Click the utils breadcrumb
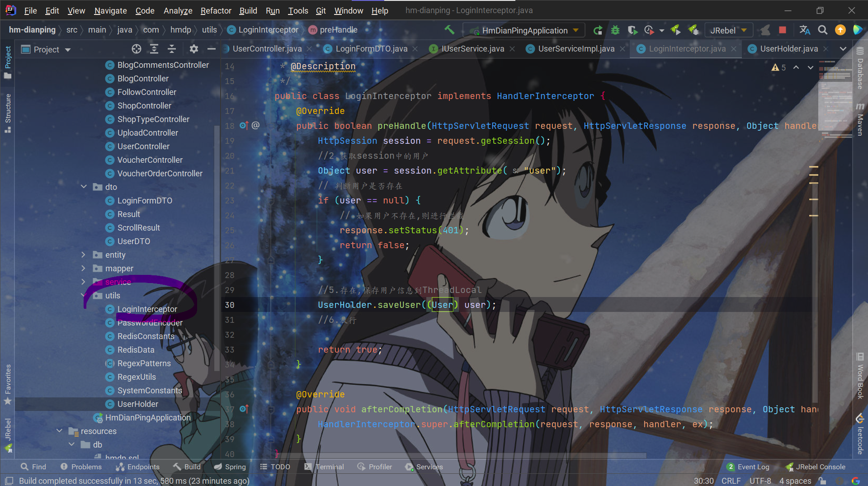This screenshot has width=868, height=486. [x=209, y=30]
